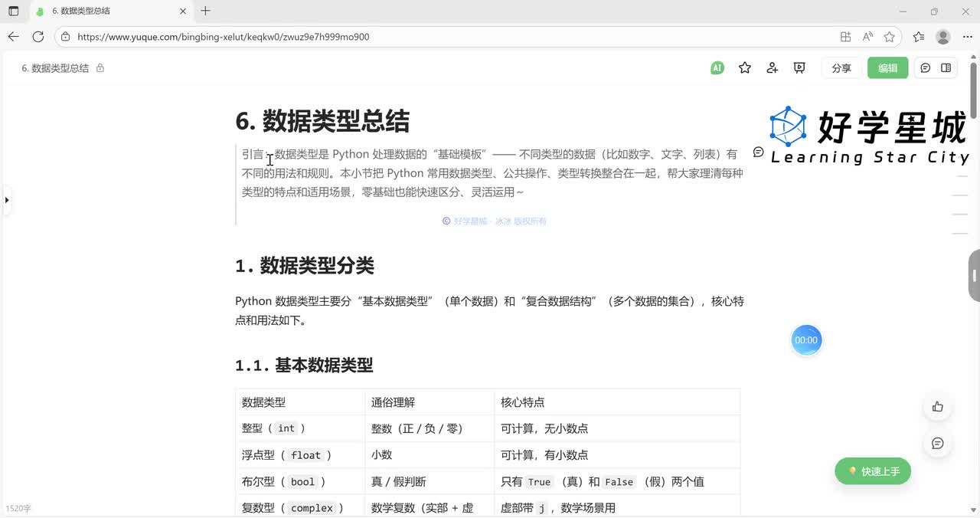
Task: View site information lock icon
Action: (66, 36)
